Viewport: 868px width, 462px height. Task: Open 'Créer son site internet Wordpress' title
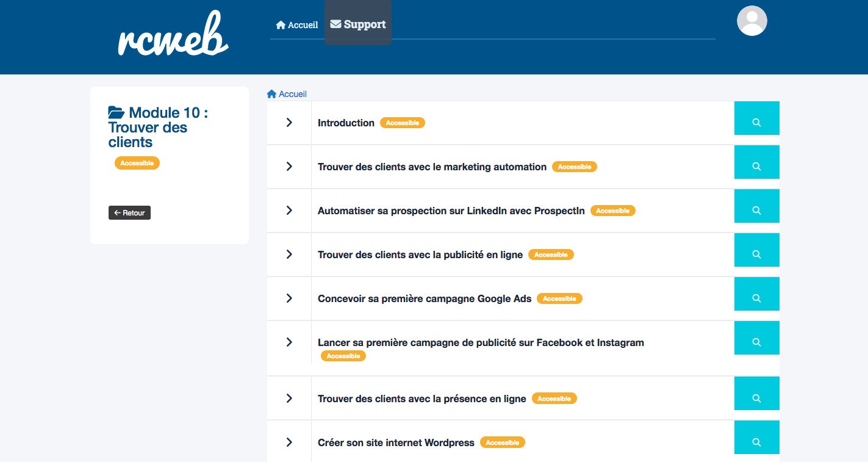pyautogui.click(x=396, y=442)
